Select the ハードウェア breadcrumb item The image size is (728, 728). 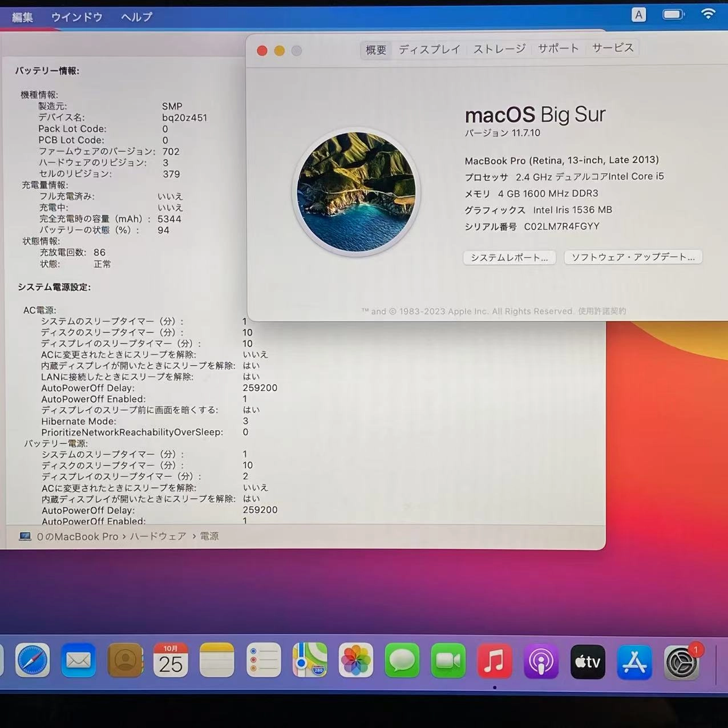coord(158,536)
